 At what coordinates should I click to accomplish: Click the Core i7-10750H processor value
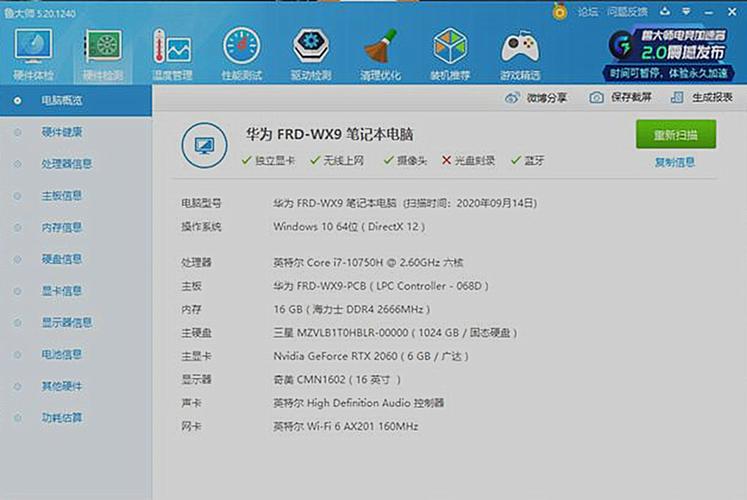(x=368, y=262)
